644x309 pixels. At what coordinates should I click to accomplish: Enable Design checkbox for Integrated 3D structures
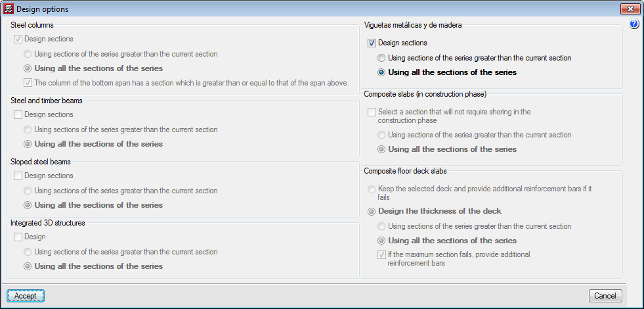point(18,237)
